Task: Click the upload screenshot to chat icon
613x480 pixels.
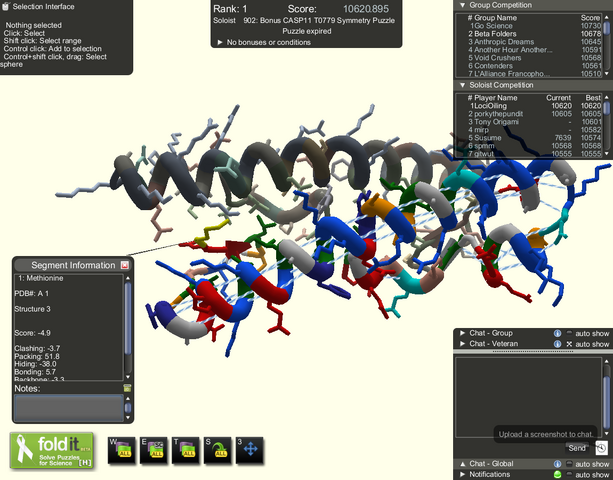Action: coord(601,448)
